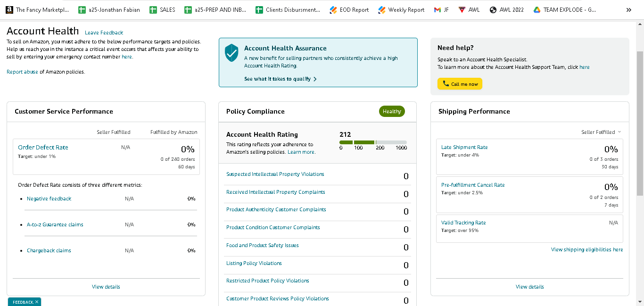This screenshot has height=306, width=644.
Task: Click the emergency contact number 'here' link
Action: pyautogui.click(x=127, y=57)
